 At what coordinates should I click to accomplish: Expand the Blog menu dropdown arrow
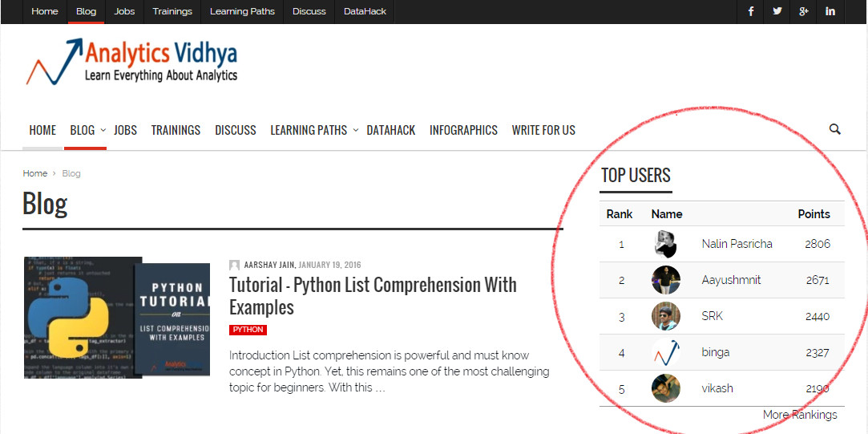[x=103, y=130]
